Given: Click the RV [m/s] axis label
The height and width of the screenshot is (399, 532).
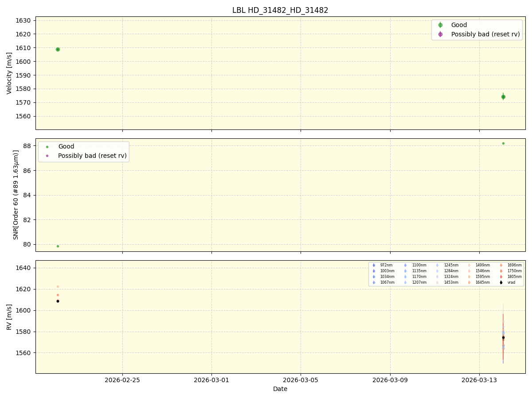Looking at the screenshot, I should tap(10, 317).
